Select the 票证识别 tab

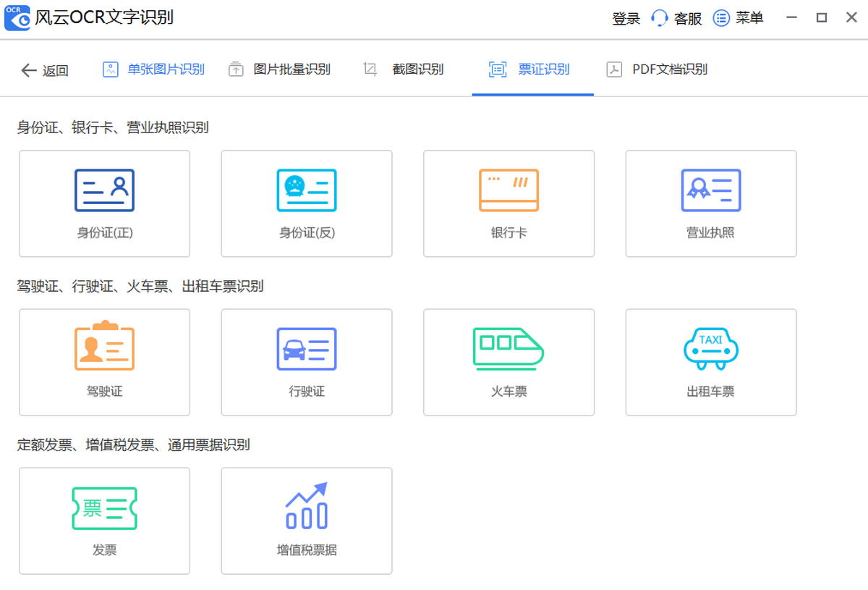(x=530, y=69)
